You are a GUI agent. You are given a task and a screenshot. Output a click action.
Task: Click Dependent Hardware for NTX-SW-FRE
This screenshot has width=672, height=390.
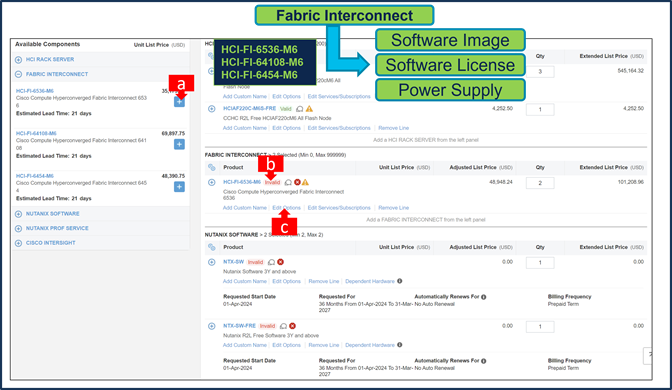pyautogui.click(x=370, y=345)
